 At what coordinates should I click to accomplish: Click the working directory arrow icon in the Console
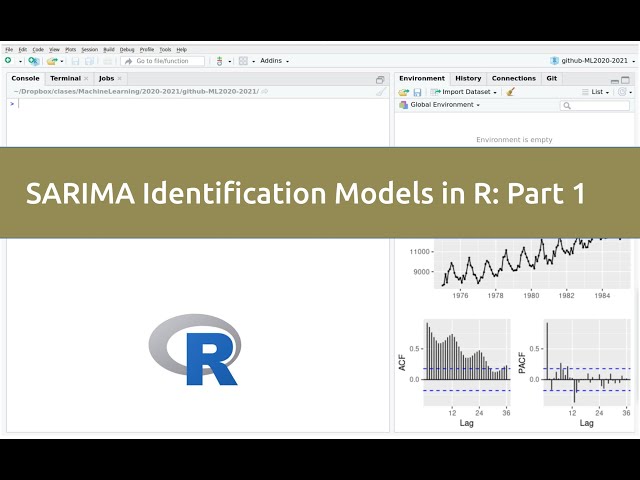tap(264, 91)
